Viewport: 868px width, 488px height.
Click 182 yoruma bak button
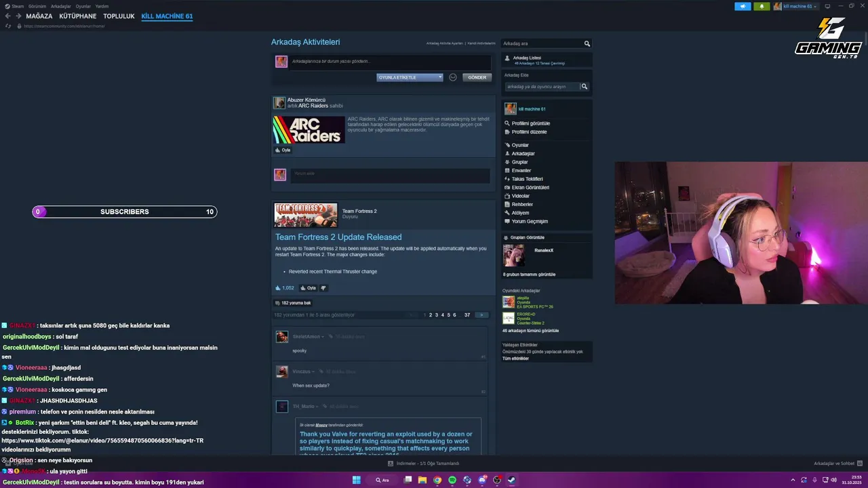point(293,303)
